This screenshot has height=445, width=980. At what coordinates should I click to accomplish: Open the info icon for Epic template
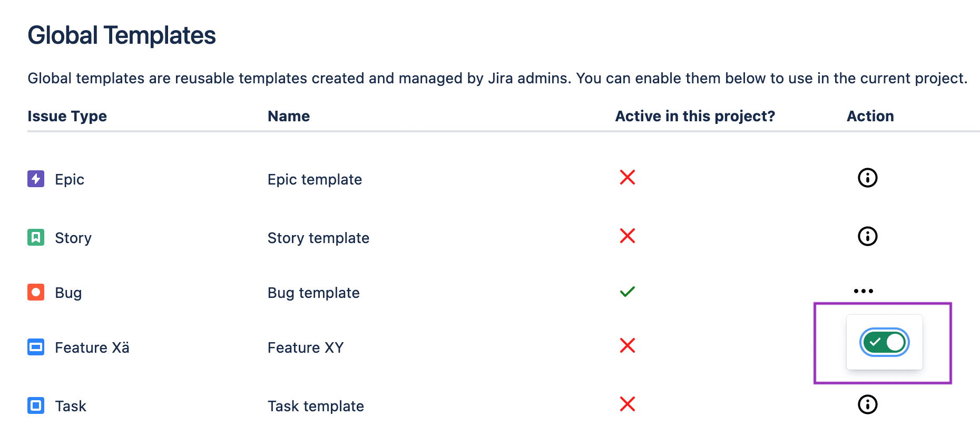[x=867, y=178]
